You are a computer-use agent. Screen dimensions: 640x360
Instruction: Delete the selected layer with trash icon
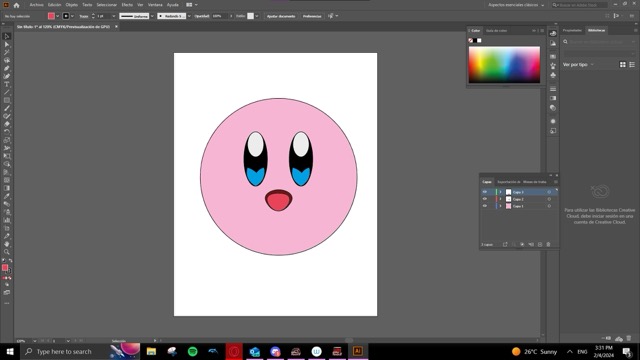click(548, 244)
